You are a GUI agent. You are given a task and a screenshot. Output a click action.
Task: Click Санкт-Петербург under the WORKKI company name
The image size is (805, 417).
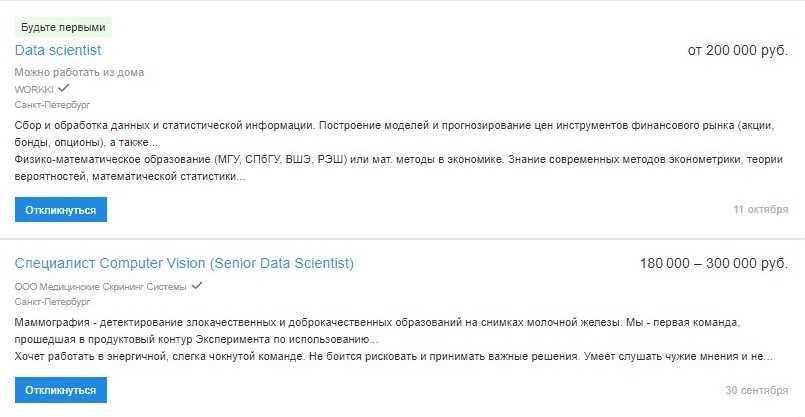point(52,104)
